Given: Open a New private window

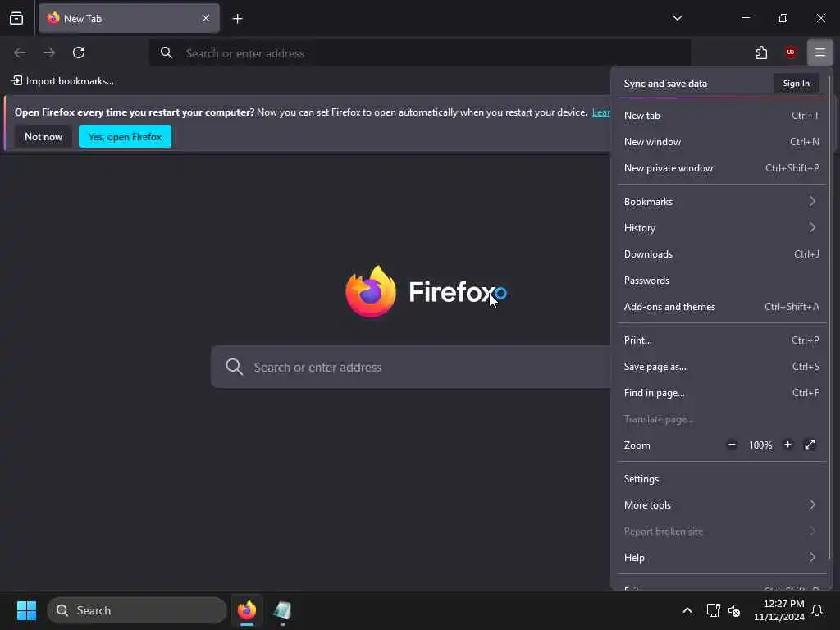Looking at the screenshot, I should coord(721,168).
